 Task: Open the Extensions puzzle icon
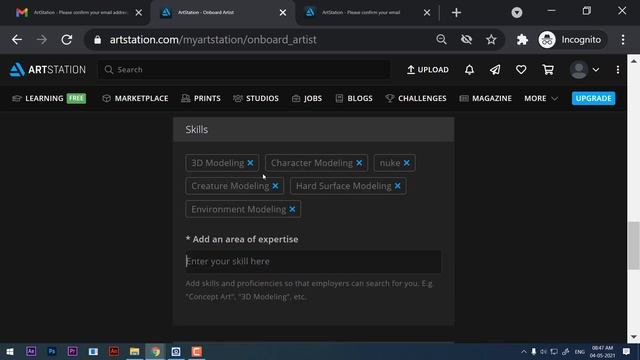tap(522, 40)
